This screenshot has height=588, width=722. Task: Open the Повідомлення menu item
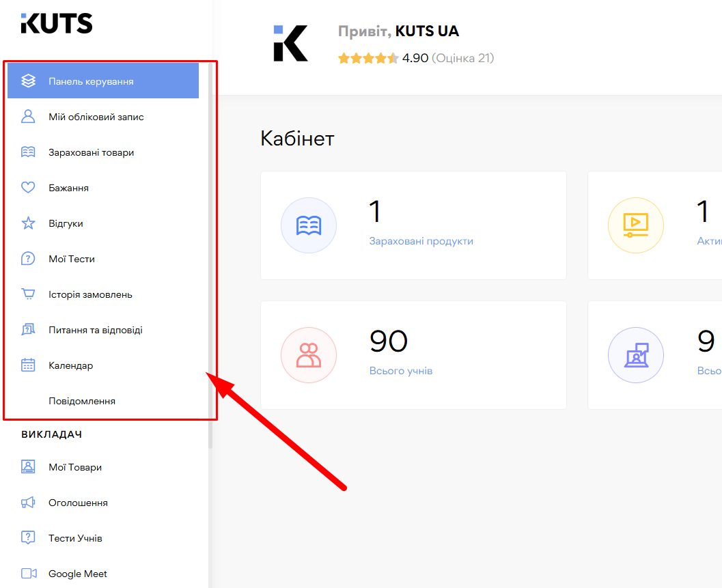coord(82,401)
